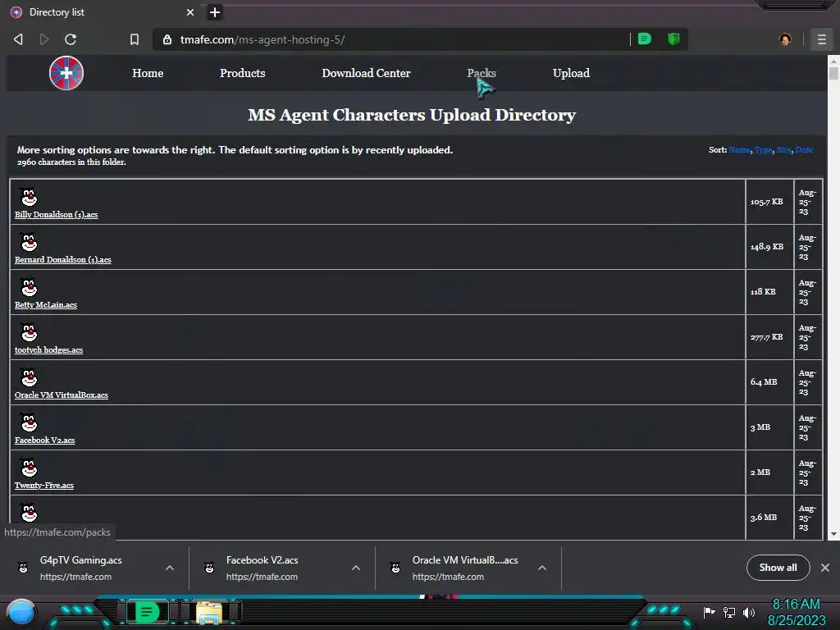The image size is (840, 630).
Task: Click the agent icon above Betty McLain
Action: (x=29, y=286)
